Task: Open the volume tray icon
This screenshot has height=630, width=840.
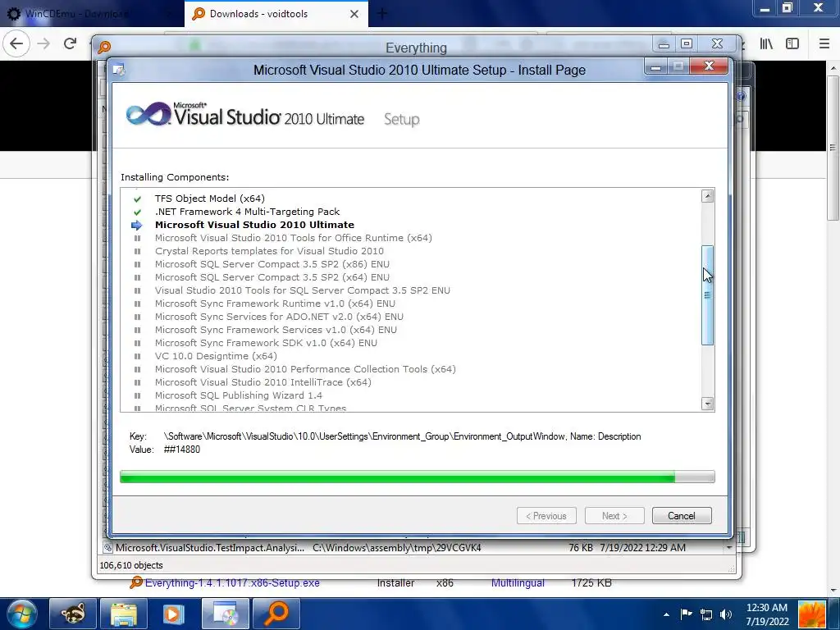Action: pos(726,614)
